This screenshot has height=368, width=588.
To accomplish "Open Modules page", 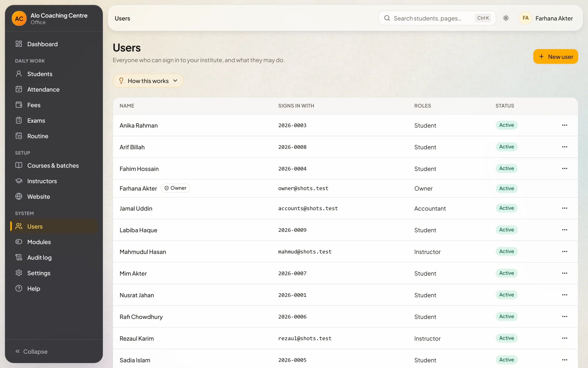I will [54, 242].
